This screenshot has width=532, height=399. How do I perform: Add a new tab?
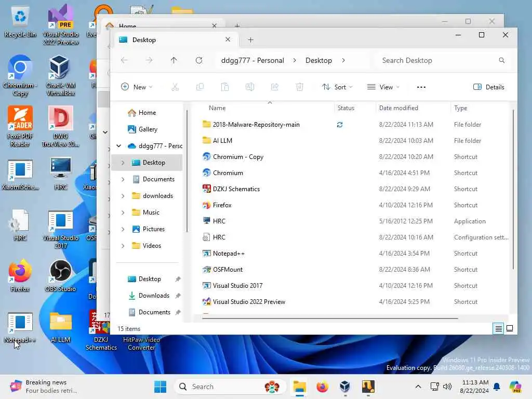point(250,39)
